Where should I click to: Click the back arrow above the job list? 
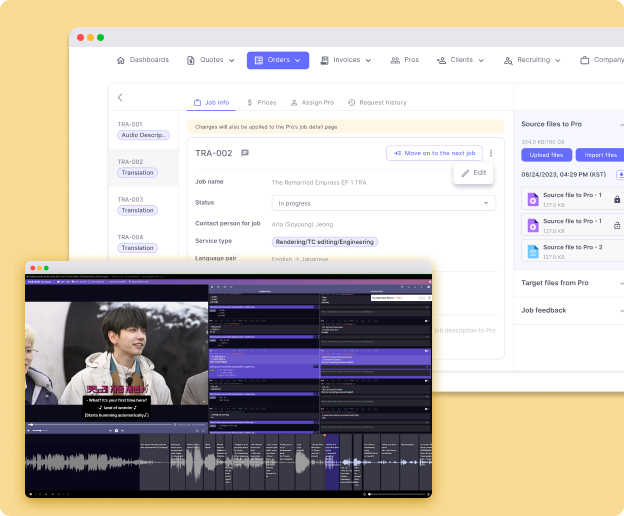tap(121, 98)
